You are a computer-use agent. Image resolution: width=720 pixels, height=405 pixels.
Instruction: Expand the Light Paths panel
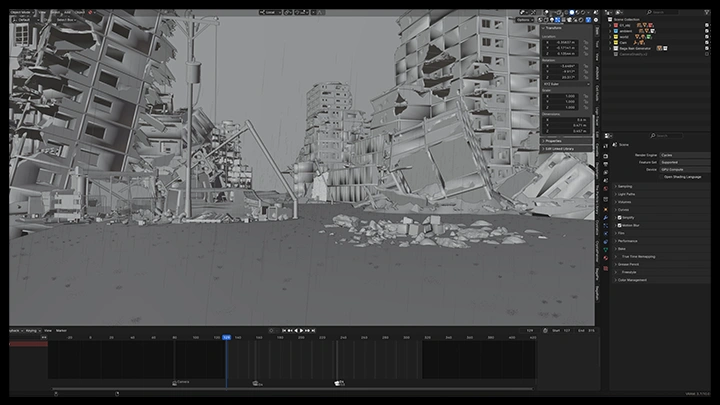pyautogui.click(x=662, y=194)
